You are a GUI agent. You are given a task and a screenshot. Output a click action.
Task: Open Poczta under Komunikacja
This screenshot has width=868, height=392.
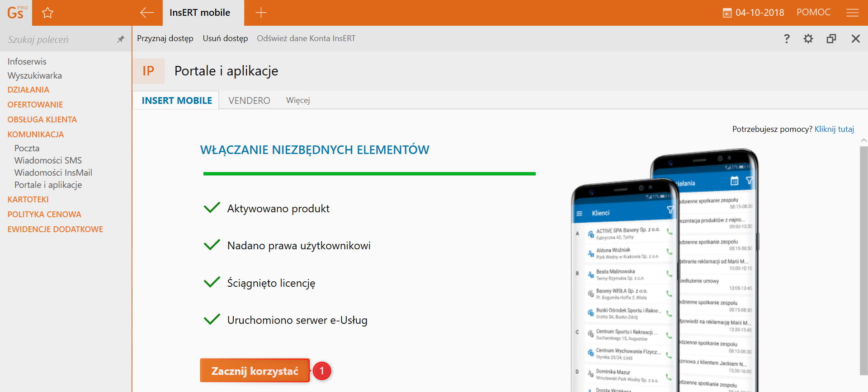[x=27, y=148]
